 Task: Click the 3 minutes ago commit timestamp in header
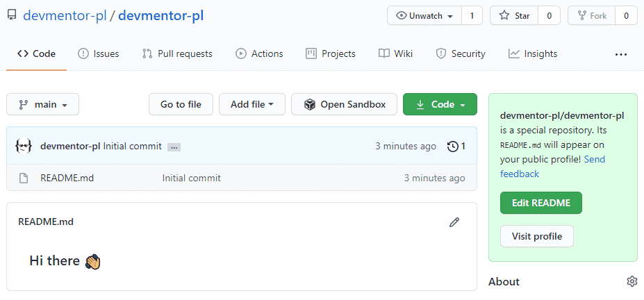click(406, 146)
